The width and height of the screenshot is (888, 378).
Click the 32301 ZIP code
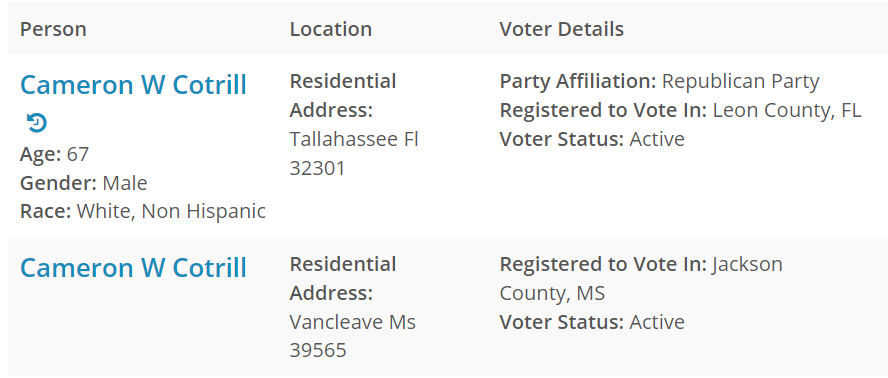click(317, 168)
